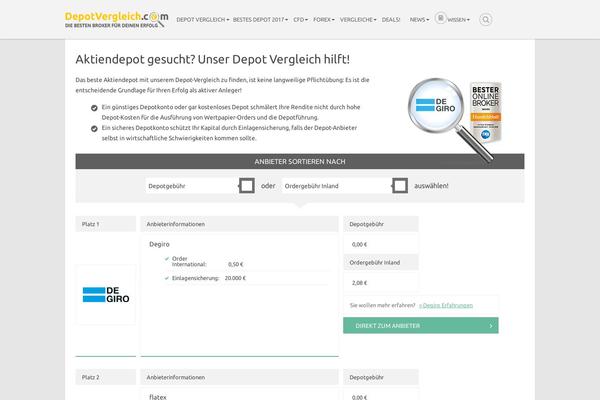Open the WISSEN menu
This screenshot has width=600, height=400.
(x=458, y=20)
